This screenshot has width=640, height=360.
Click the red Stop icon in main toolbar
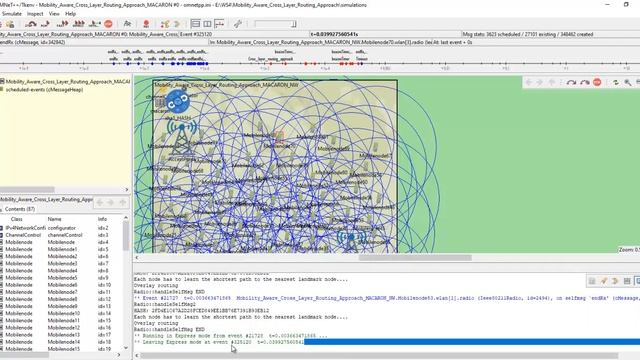108,24
